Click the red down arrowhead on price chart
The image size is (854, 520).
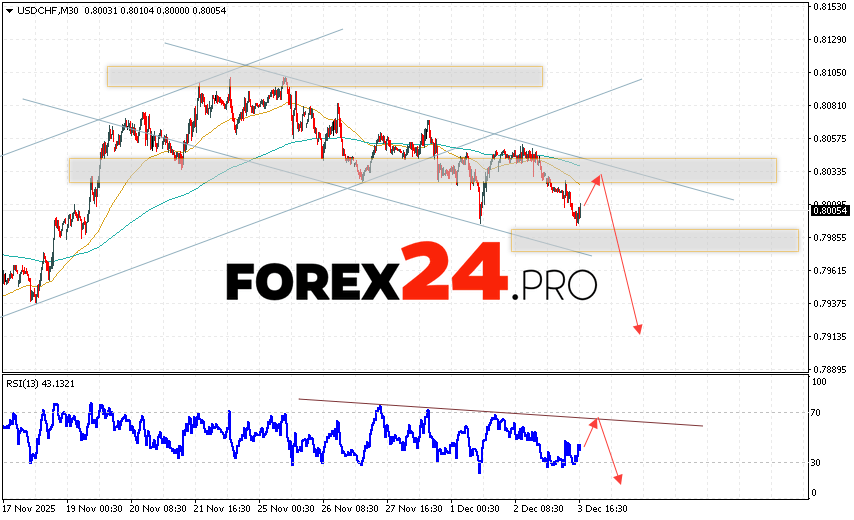click(x=636, y=330)
